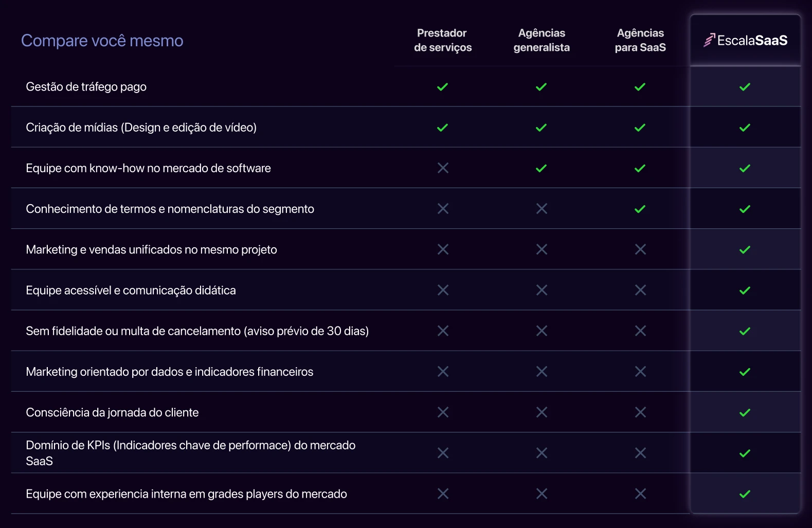The image size is (812, 528).
Task: Click Agências para SaaS X for Sem fidelidade row
Action: (x=640, y=331)
